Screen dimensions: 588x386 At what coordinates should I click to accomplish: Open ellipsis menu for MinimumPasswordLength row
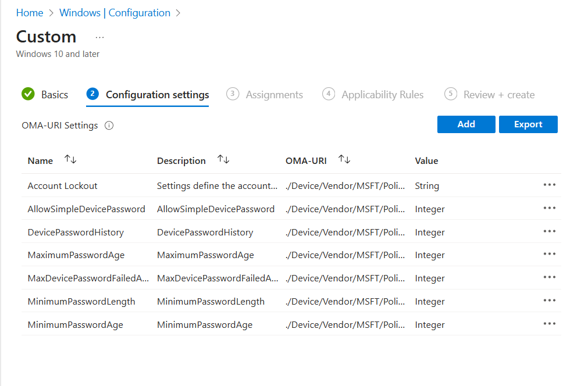tap(549, 301)
